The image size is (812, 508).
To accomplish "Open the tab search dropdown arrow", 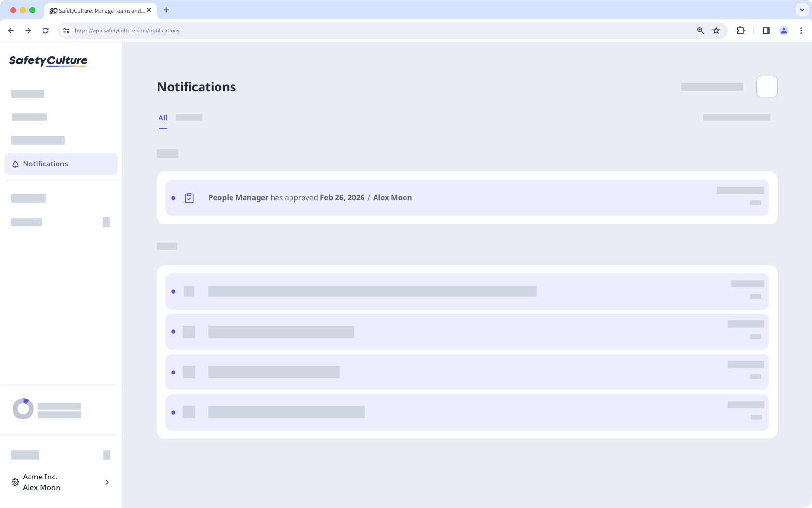I will pos(802,10).
